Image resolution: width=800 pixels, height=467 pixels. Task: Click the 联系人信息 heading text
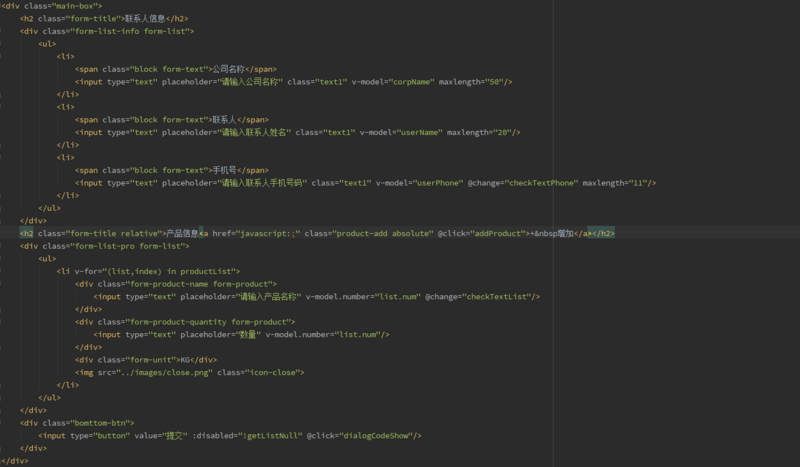click(x=145, y=18)
